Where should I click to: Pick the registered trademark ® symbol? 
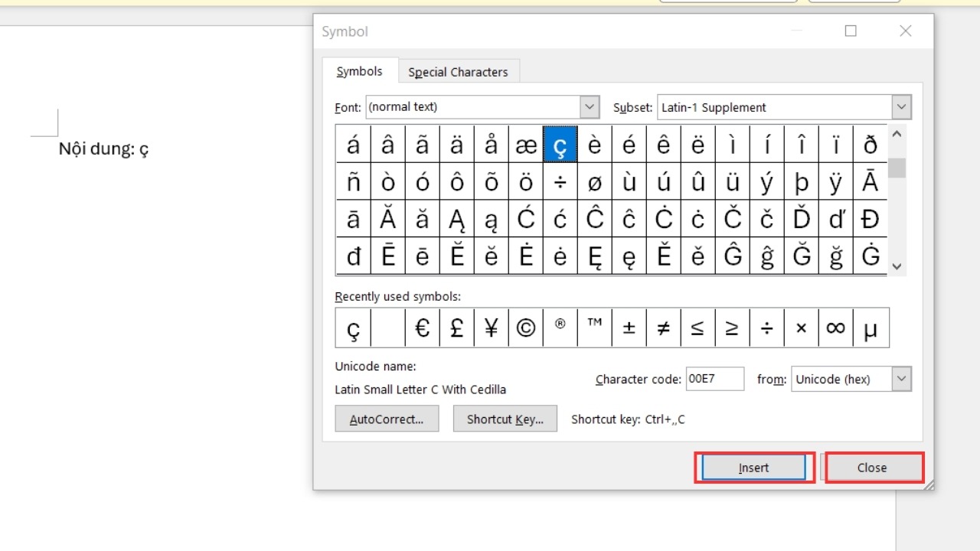coord(560,328)
